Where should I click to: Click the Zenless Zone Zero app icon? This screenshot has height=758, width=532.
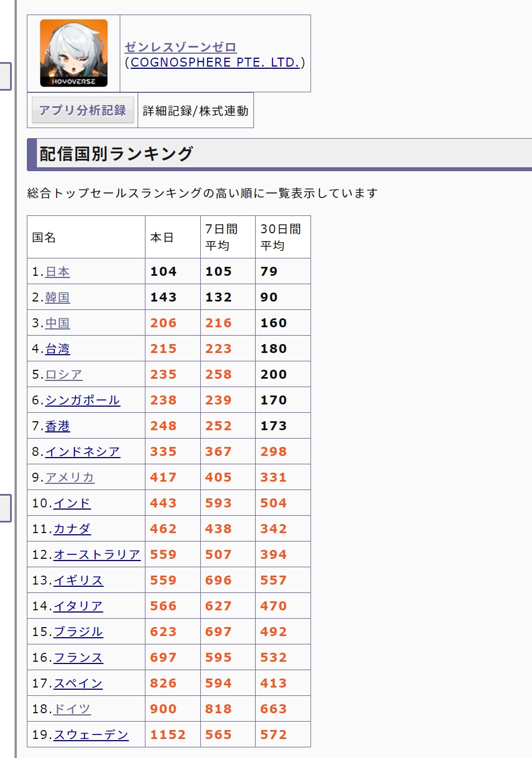[74, 53]
